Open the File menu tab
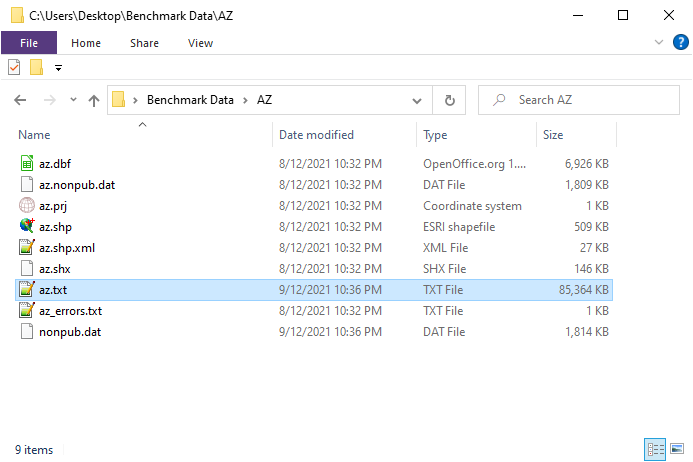 [x=29, y=43]
